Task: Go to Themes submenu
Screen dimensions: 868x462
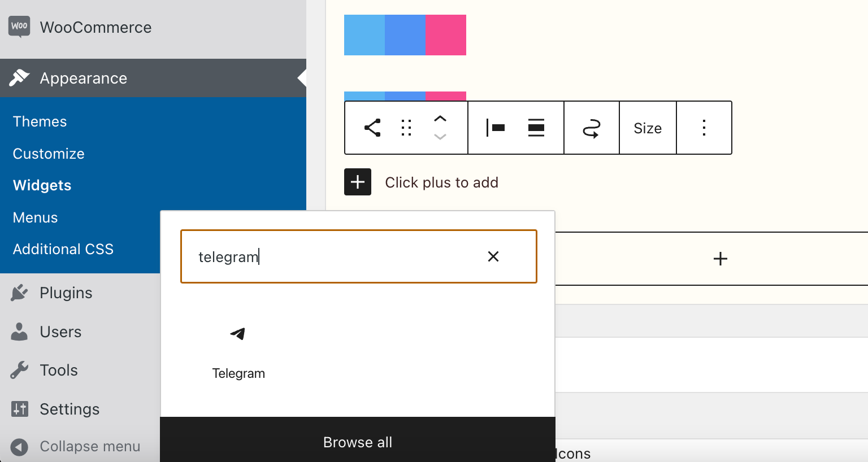Action: [x=40, y=121]
